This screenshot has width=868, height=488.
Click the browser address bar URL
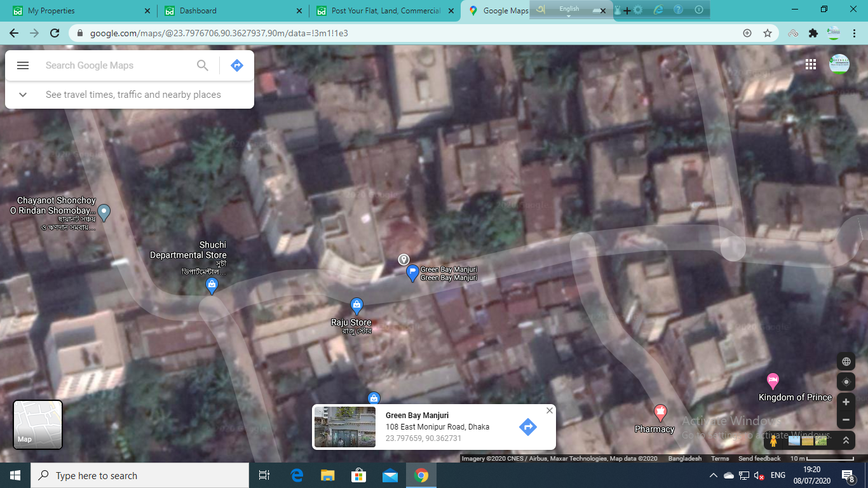(219, 33)
